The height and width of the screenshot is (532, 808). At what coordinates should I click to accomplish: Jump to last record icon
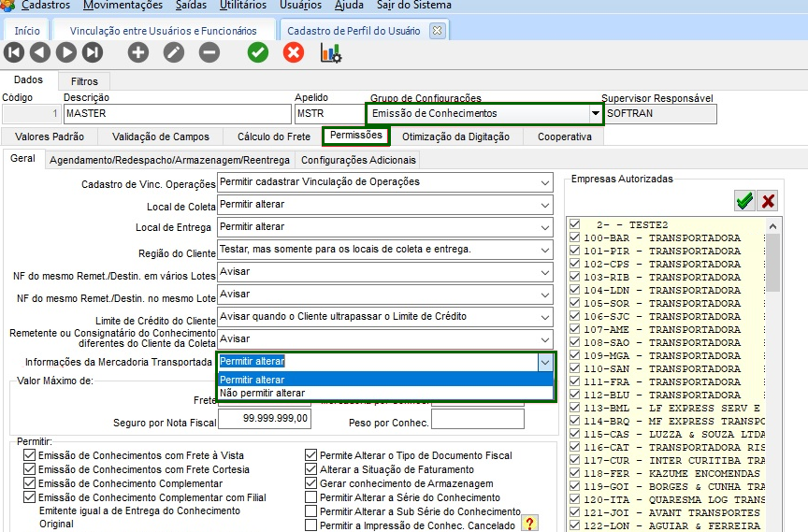(x=93, y=52)
